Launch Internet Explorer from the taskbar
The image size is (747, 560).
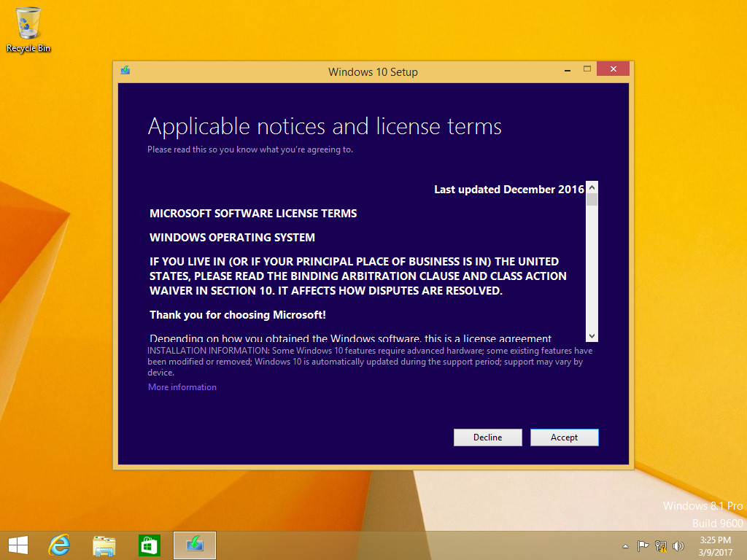coord(60,545)
